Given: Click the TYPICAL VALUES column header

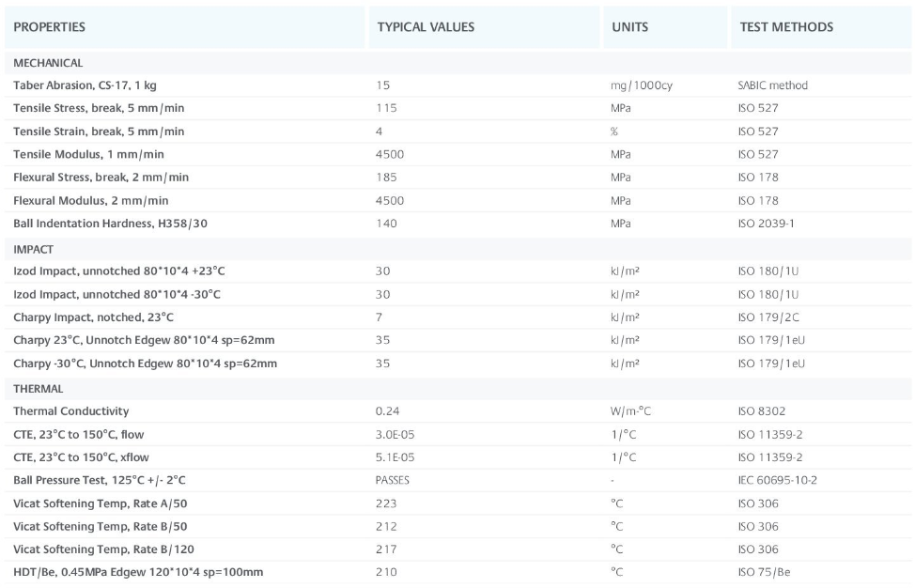Looking at the screenshot, I should pyautogui.click(x=425, y=27).
